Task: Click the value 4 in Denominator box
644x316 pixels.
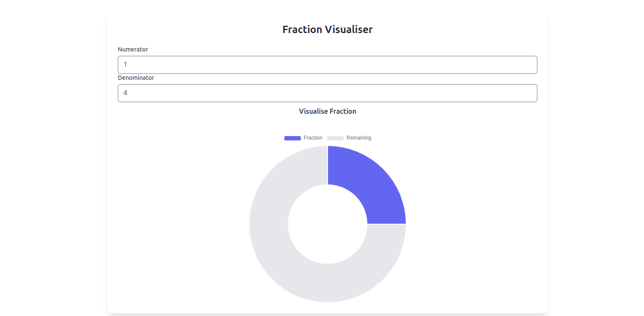Action: (x=126, y=93)
